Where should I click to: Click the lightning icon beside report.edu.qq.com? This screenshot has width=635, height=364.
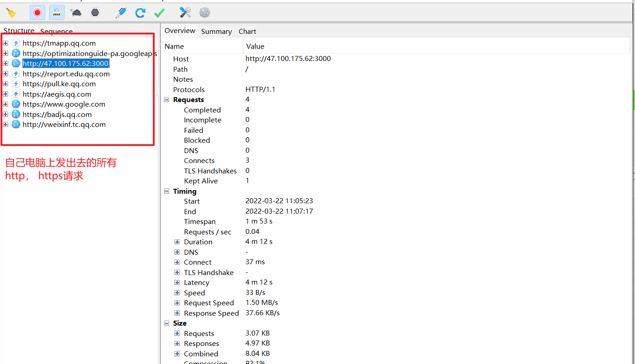coord(16,74)
